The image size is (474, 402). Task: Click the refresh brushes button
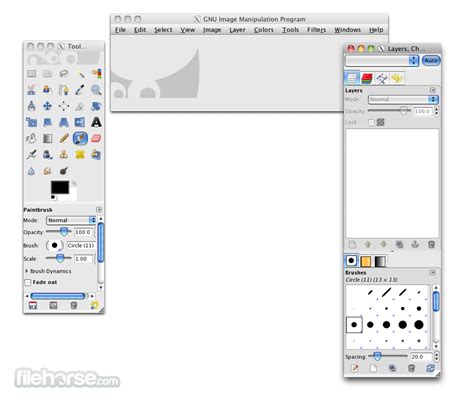pyautogui.click(x=430, y=368)
